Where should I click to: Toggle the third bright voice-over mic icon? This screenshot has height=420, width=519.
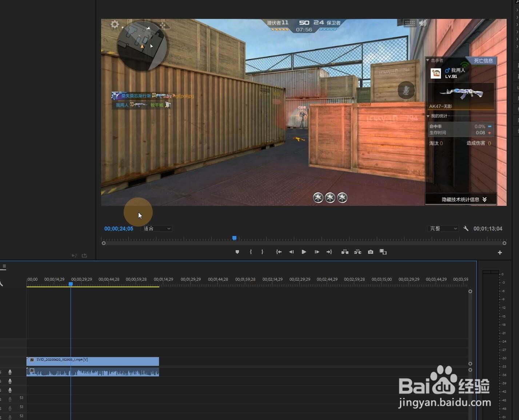[10, 390]
